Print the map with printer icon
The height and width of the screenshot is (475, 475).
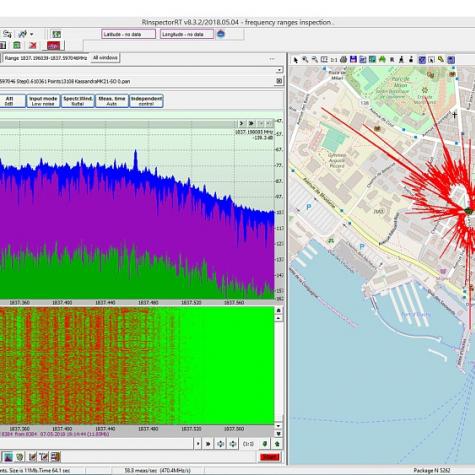(343, 60)
